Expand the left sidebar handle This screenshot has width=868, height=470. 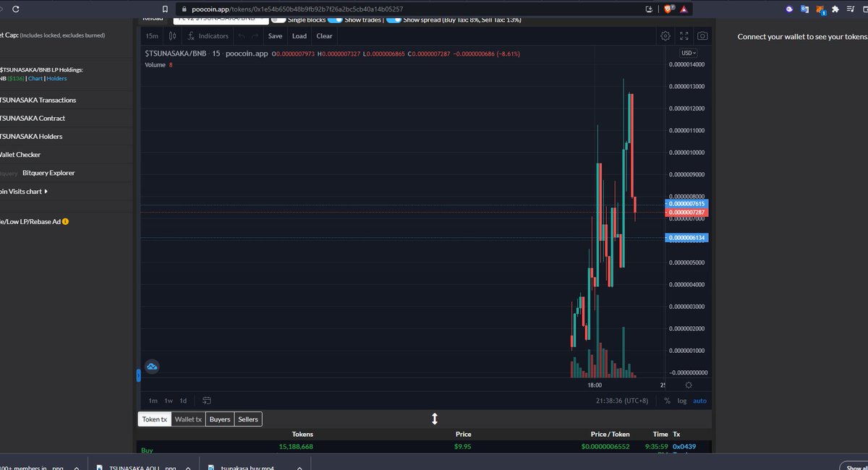[x=138, y=375]
